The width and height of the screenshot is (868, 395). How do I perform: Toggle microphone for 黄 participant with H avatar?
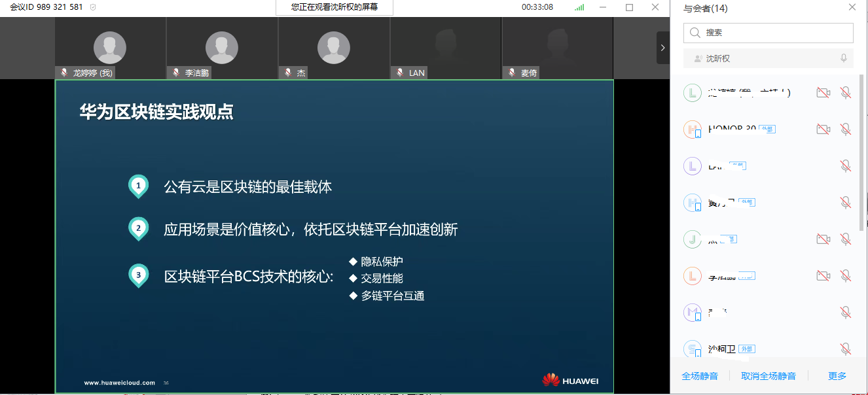pos(846,203)
